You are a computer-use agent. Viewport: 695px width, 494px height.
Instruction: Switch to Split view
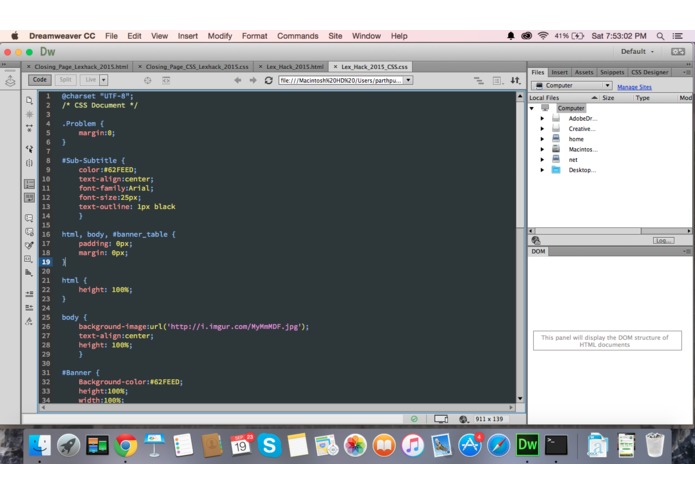pyautogui.click(x=66, y=80)
